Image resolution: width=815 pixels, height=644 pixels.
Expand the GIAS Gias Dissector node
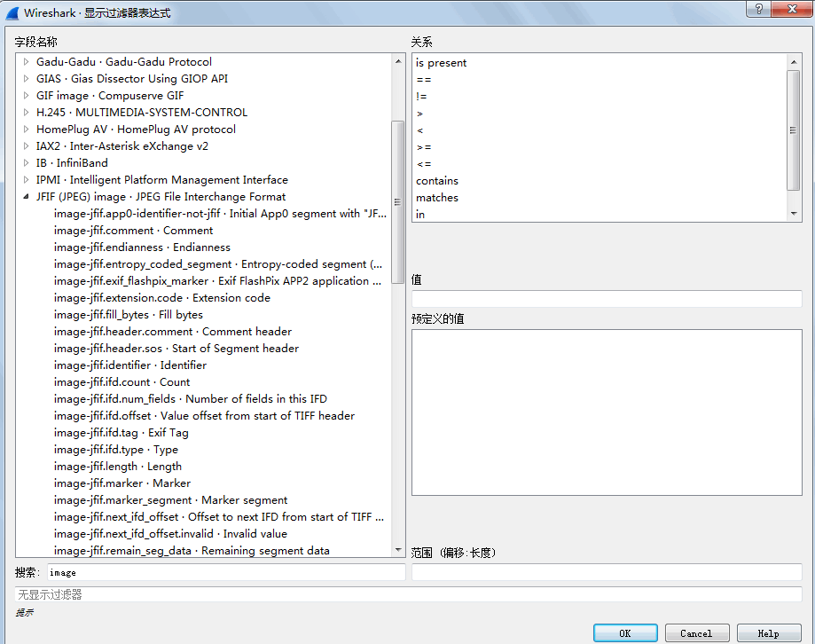tap(26, 78)
